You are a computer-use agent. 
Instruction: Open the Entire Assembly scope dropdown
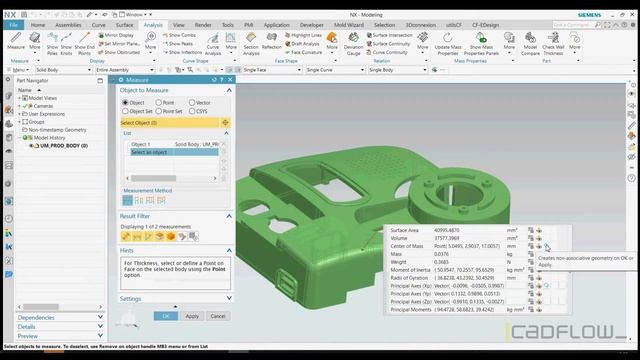coord(124,70)
